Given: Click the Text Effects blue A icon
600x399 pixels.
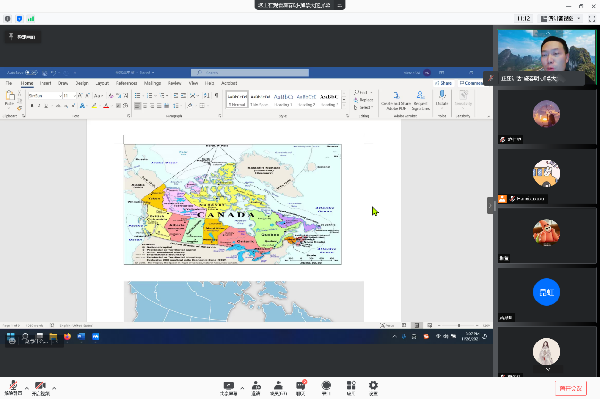Looking at the screenshot, I should point(82,106).
